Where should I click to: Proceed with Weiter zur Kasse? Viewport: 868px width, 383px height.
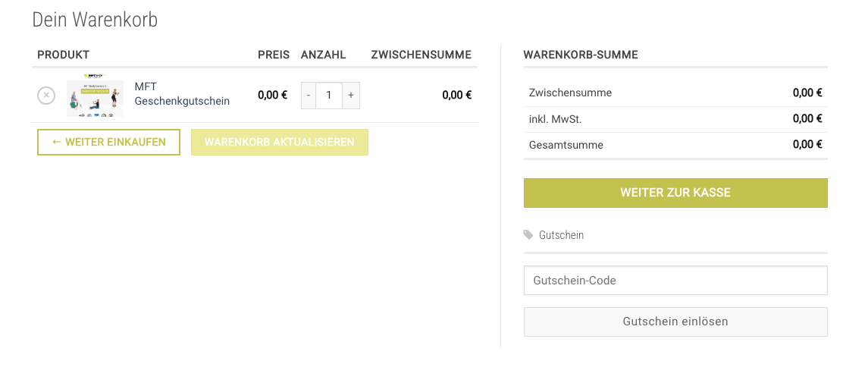click(675, 193)
